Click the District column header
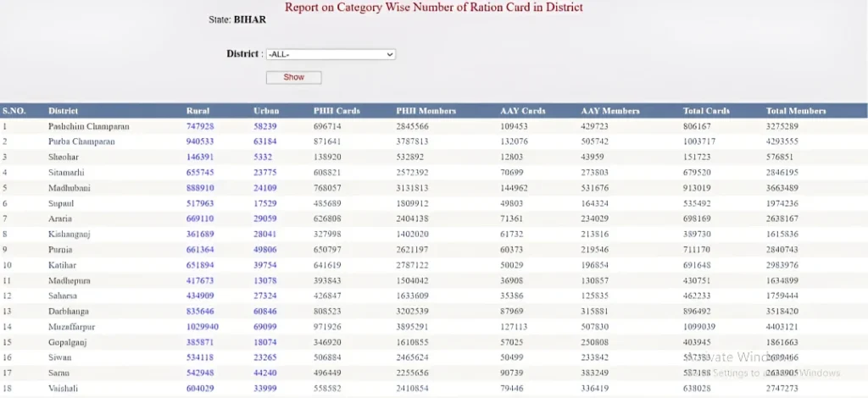Image resolution: width=868 pixels, height=398 pixels. point(64,111)
